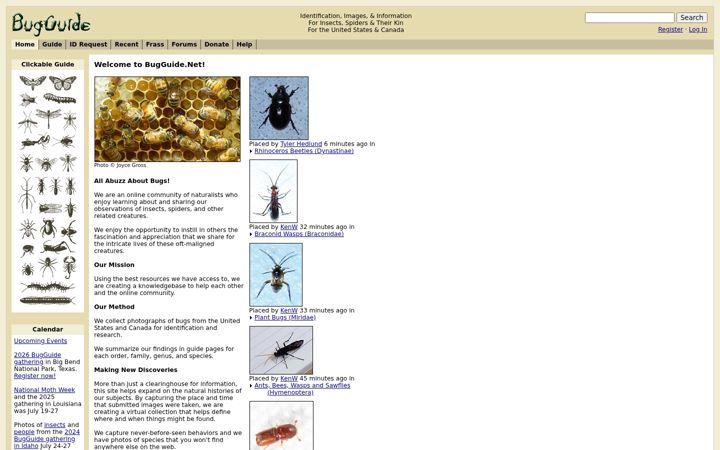Open the Donate tab
The image size is (720, 450).
pyautogui.click(x=217, y=45)
